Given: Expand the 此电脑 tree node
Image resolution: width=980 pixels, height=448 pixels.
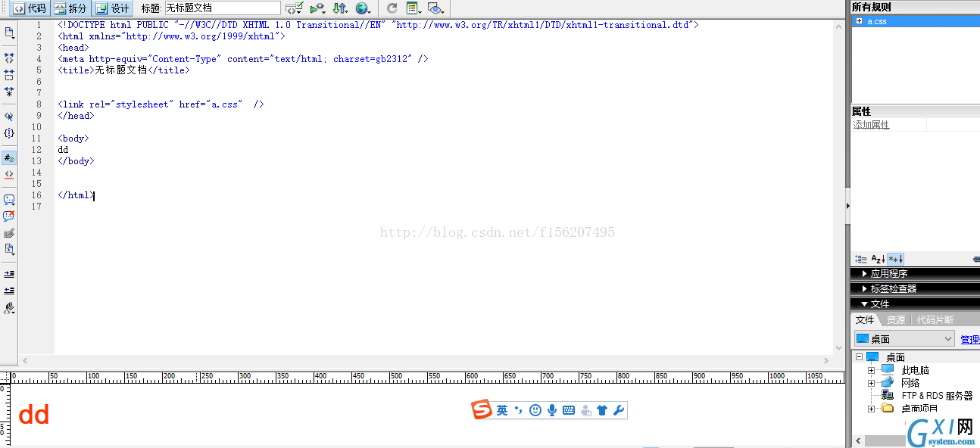Looking at the screenshot, I should 872,370.
